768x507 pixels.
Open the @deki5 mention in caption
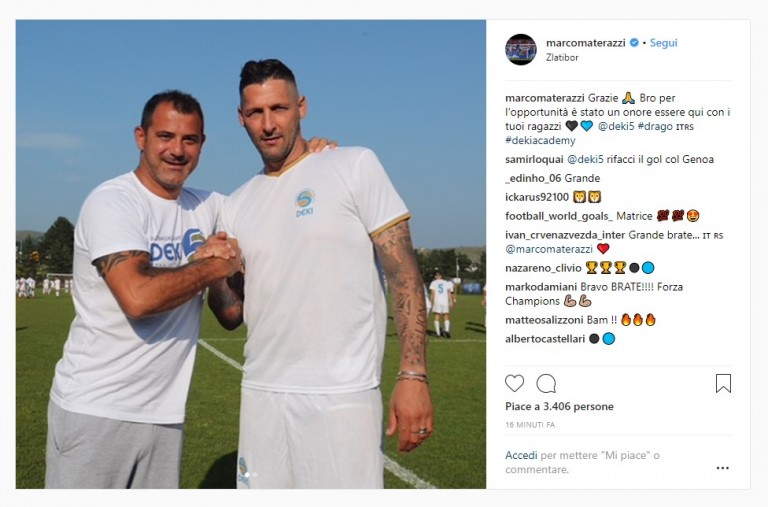pos(616,126)
